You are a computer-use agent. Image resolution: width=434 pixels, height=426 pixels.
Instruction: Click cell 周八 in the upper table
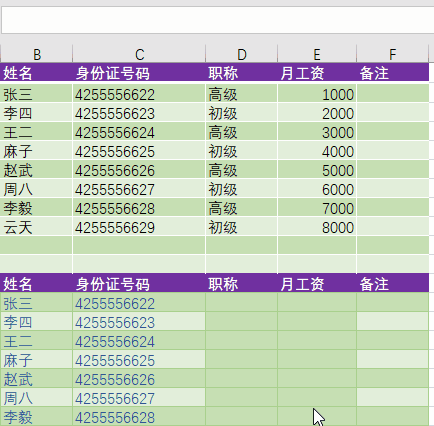[x=36, y=189]
